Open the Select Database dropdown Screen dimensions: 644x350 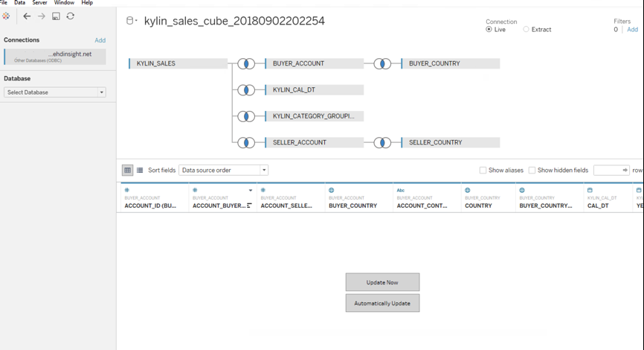pos(55,92)
